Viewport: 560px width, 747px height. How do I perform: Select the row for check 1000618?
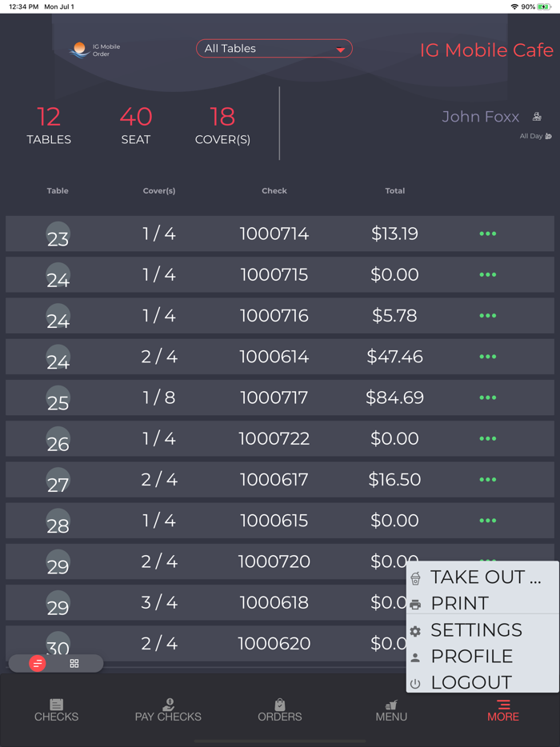click(x=240, y=602)
